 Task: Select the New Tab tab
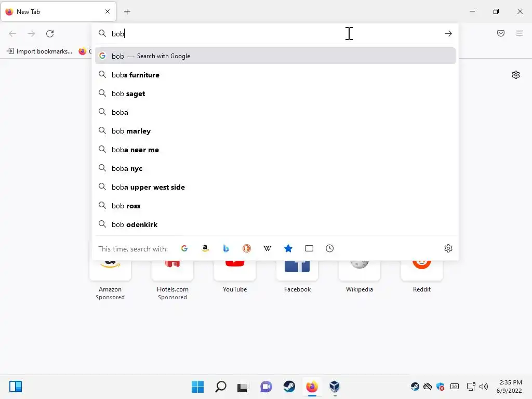(58, 11)
